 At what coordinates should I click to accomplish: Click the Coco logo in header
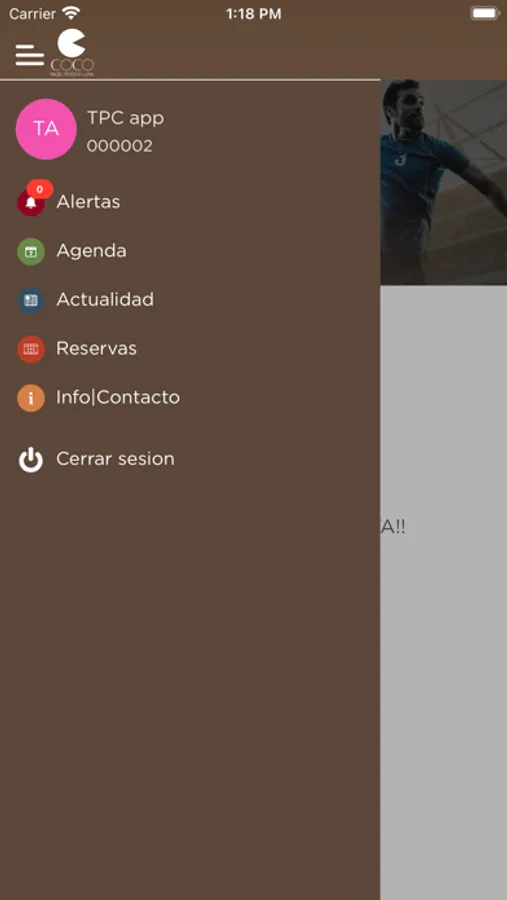click(x=72, y=53)
